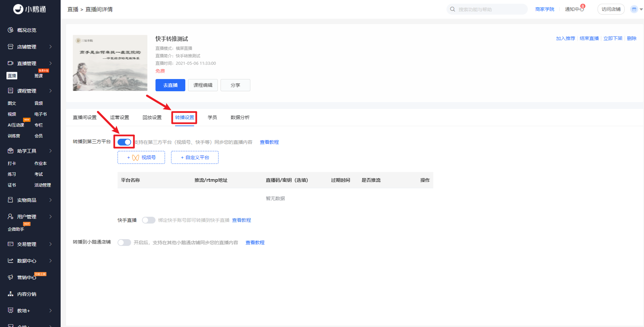
Task: Expand the 课程管理 chevron
Action: [x=50, y=91]
